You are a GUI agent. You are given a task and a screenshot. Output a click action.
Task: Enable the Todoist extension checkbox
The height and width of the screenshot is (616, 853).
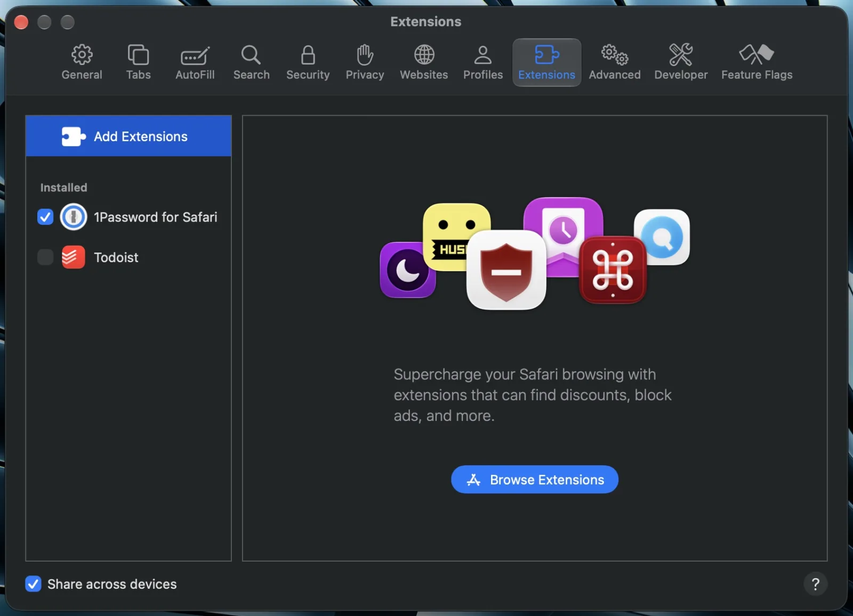(45, 257)
